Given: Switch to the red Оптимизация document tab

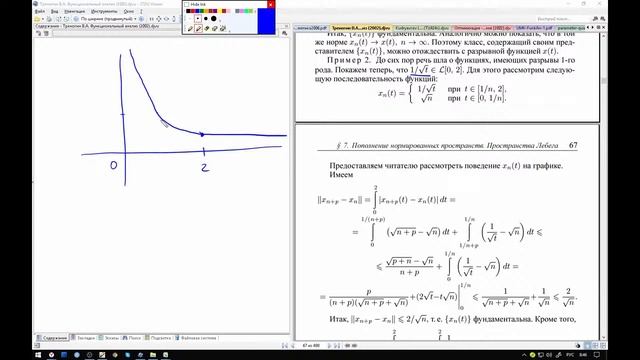Looking at the screenshot, I should point(482,28).
